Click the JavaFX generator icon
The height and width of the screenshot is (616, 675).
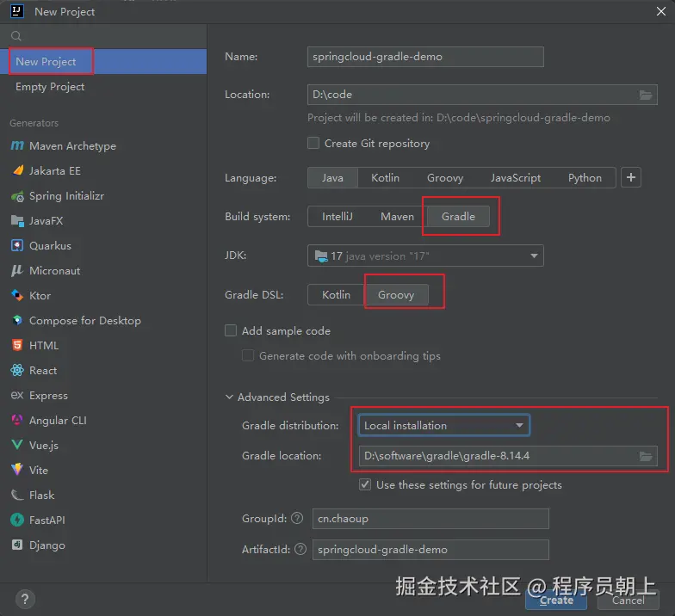[x=17, y=220]
